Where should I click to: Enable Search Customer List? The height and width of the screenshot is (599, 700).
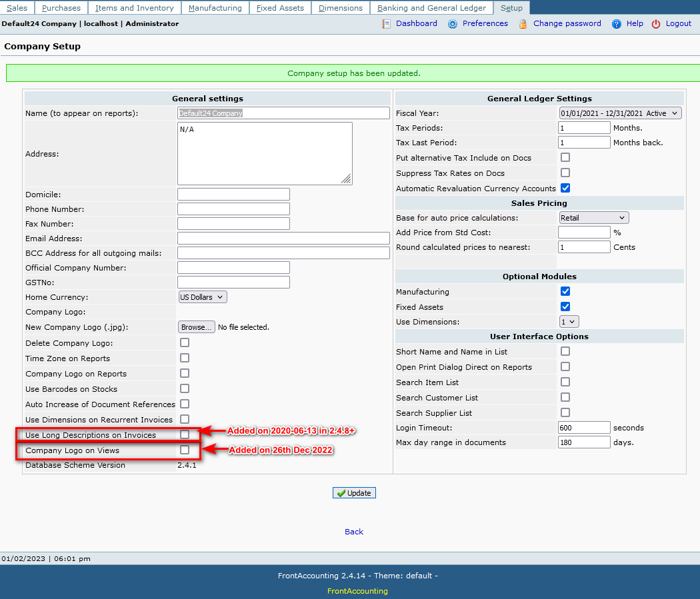[565, 397]
